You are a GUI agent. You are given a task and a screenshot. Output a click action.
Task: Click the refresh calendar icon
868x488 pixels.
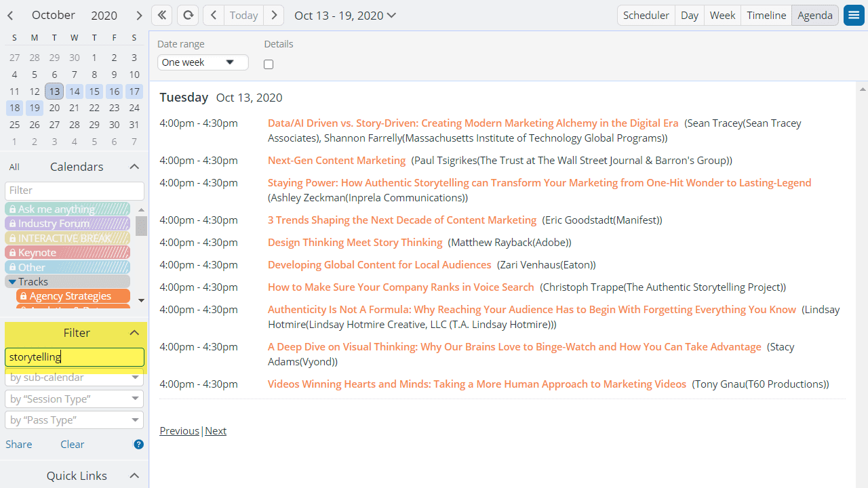pos(188,15)
